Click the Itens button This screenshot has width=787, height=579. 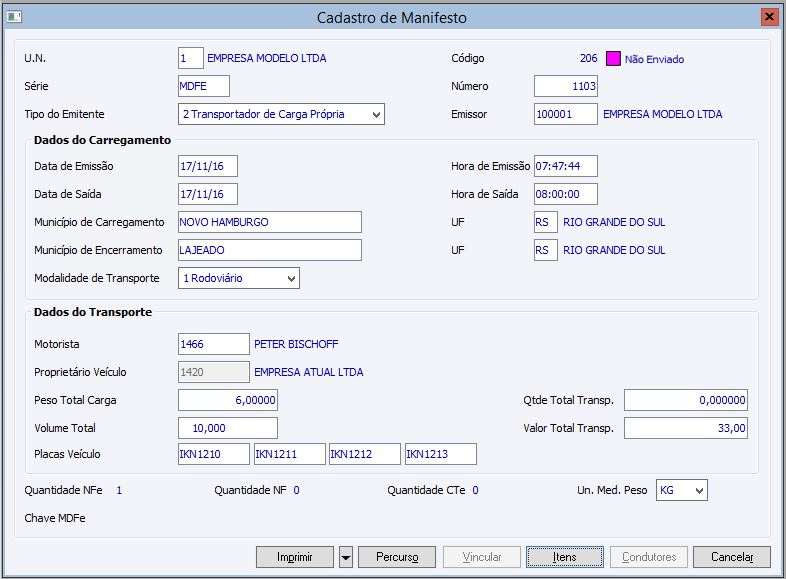[565, 557]
